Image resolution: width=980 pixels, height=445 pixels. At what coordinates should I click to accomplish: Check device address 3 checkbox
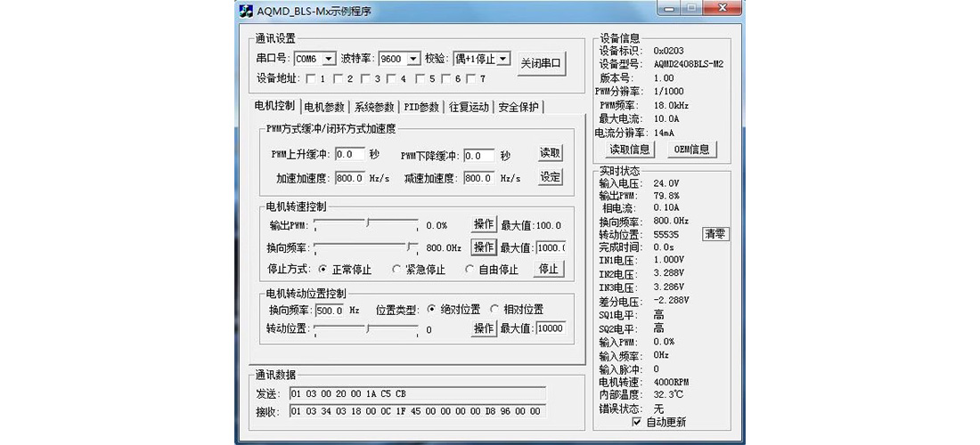click(365, 78)
